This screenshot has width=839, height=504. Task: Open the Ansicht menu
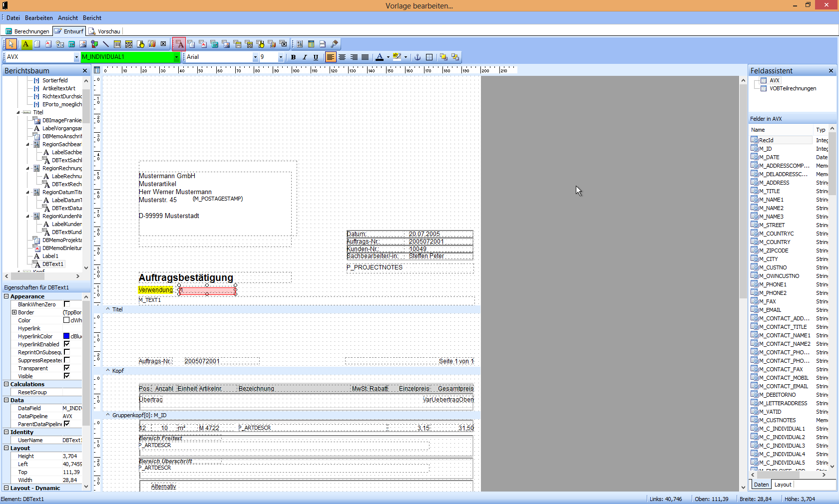click(x=68, y=18)
